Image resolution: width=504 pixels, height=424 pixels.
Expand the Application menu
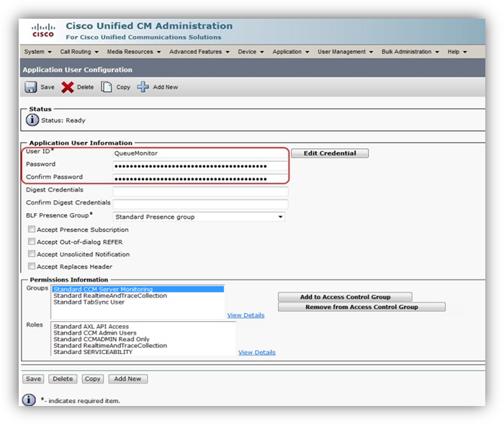tap(291, 52)
